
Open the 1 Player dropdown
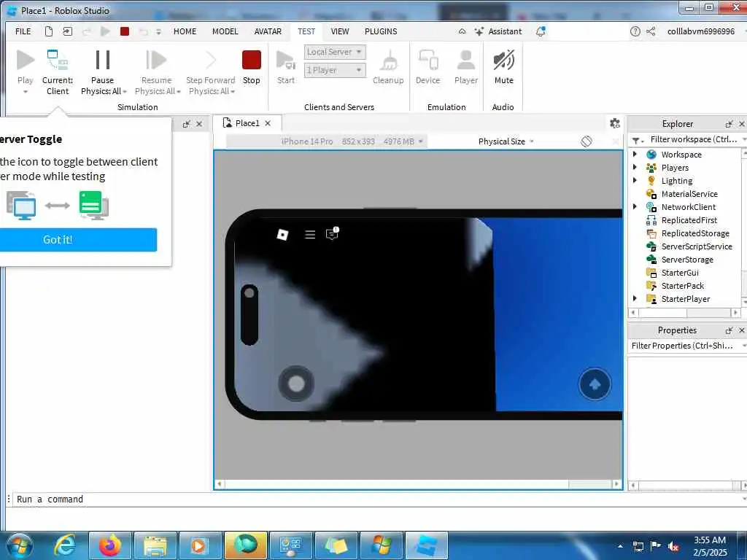pyautogui.click(x=335, y=70)
